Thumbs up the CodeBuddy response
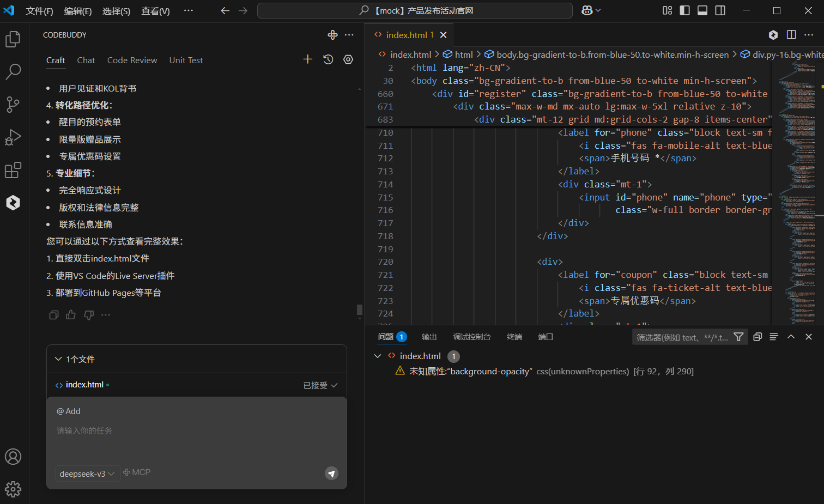 71,315
